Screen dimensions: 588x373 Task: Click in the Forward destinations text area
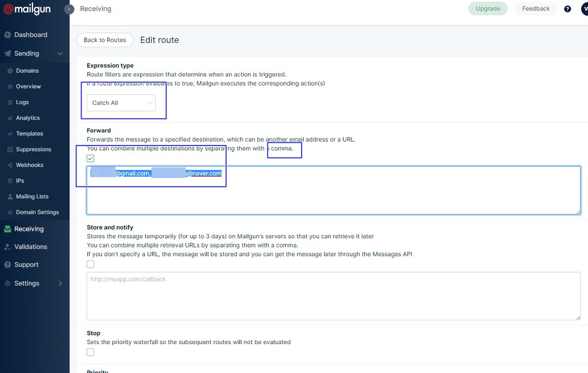tap(334, 190)
